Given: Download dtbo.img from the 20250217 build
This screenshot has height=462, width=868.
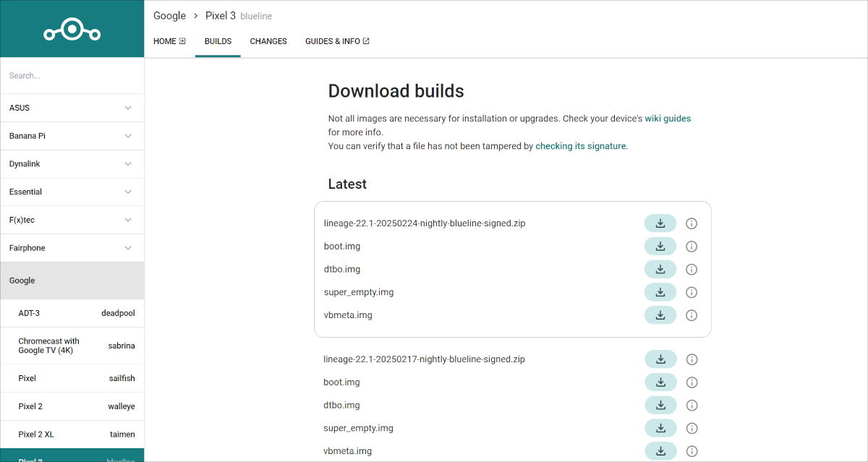Looking at the screenshot, I should click(660, 405).
